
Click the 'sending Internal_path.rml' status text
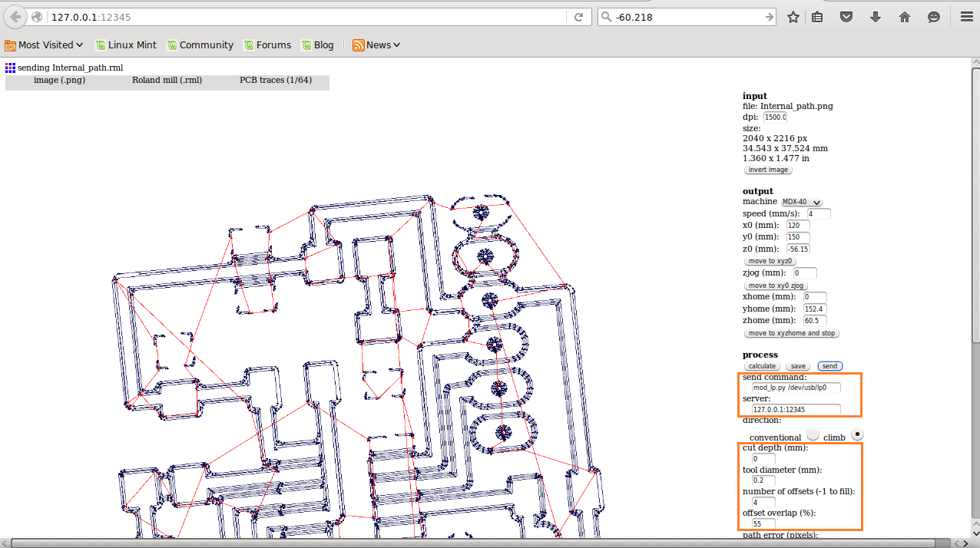click(71, 68)
